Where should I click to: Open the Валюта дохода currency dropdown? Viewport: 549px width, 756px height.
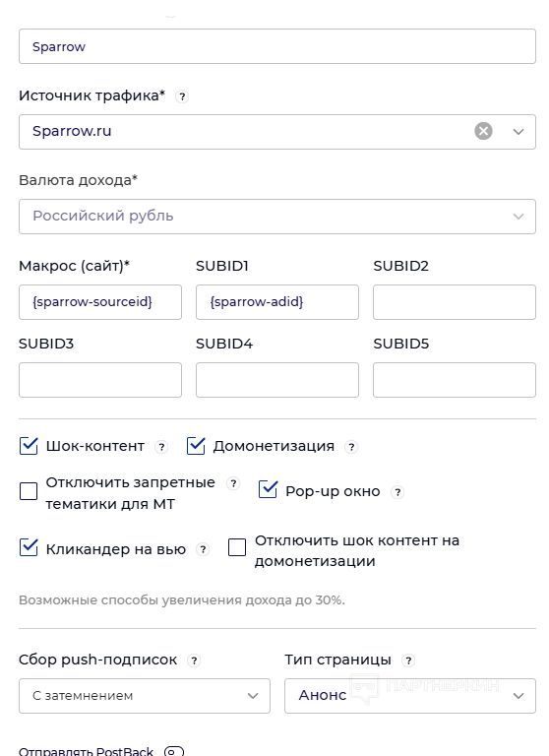point(277,217)
